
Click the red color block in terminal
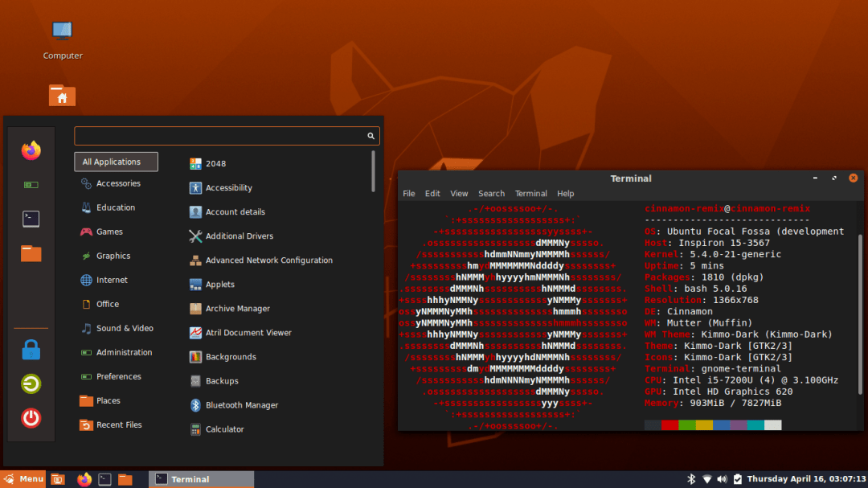[x=669, y=424]
